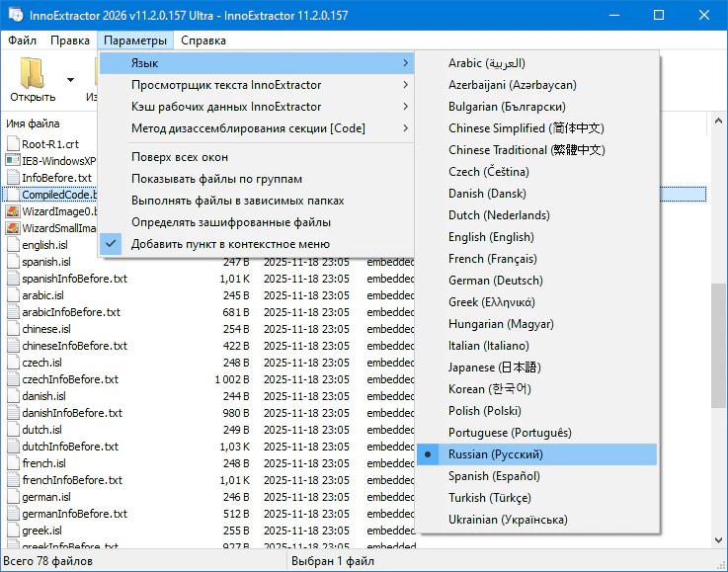The height and width of the screenshot is (572, 728).
Task: Click the IE8-WindowsXP file icon
Action: (x=13, y=161)
